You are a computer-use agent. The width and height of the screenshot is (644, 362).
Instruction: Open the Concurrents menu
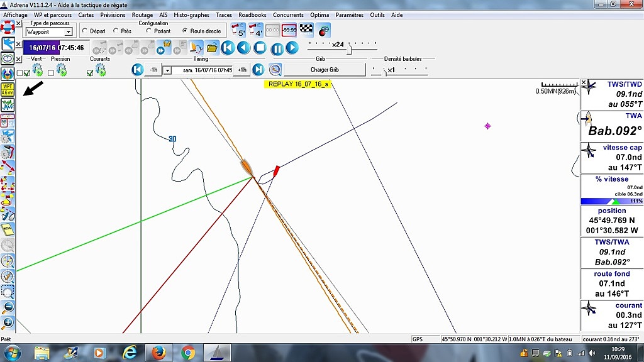(x=288, y=15)
